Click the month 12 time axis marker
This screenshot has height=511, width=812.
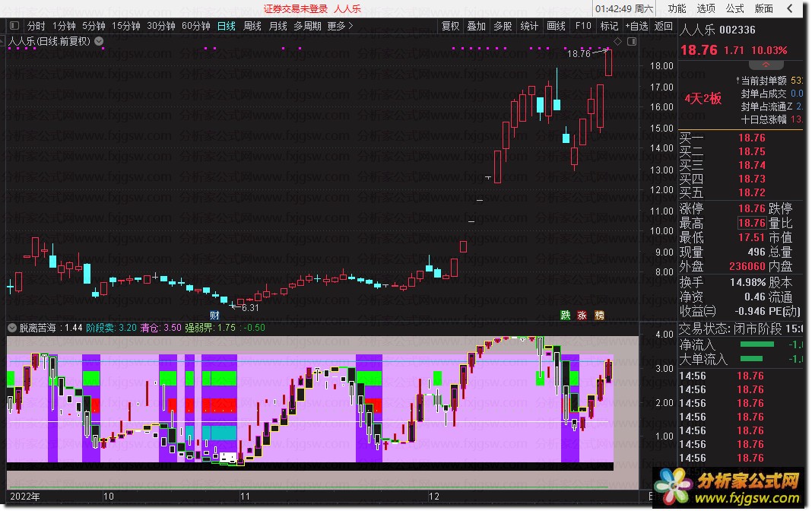(434, 496)
